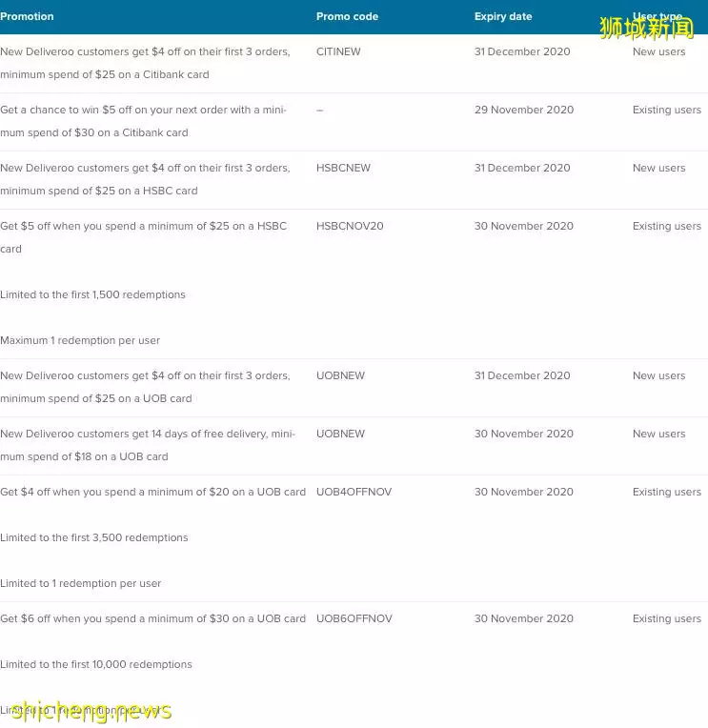Click 'Limited to 1 redemption per user' under UOB4OFFNOV

(81, 583)
